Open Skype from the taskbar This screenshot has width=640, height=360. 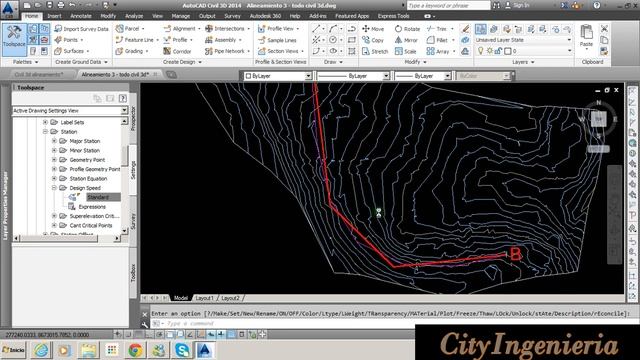coord(182,350)
